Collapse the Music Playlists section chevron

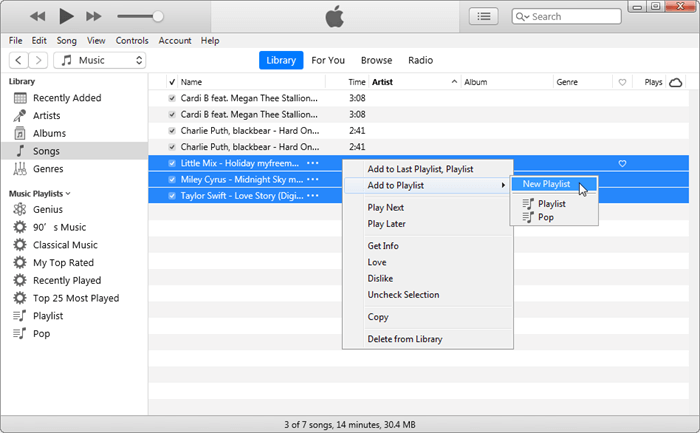pyautogui.click(x=68, y=194)
